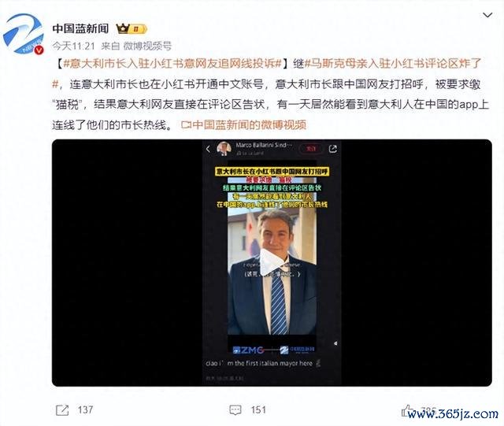This screenshot has height=426, width=504.
Task: Click the repost icon next to 137
Action: click(62, 410)
